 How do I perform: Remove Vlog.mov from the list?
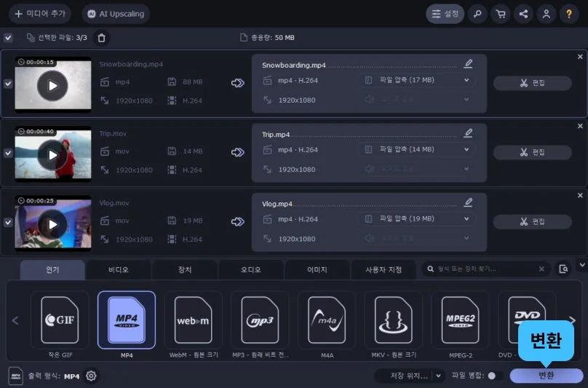[580, 196]
